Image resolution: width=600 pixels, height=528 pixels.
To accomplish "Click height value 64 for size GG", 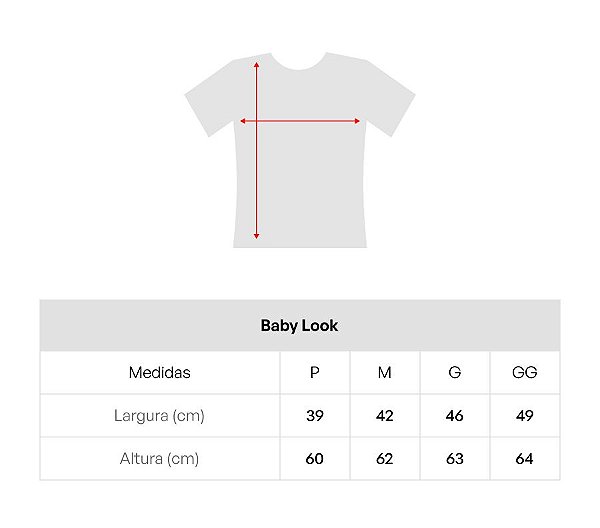I will 524,459.
